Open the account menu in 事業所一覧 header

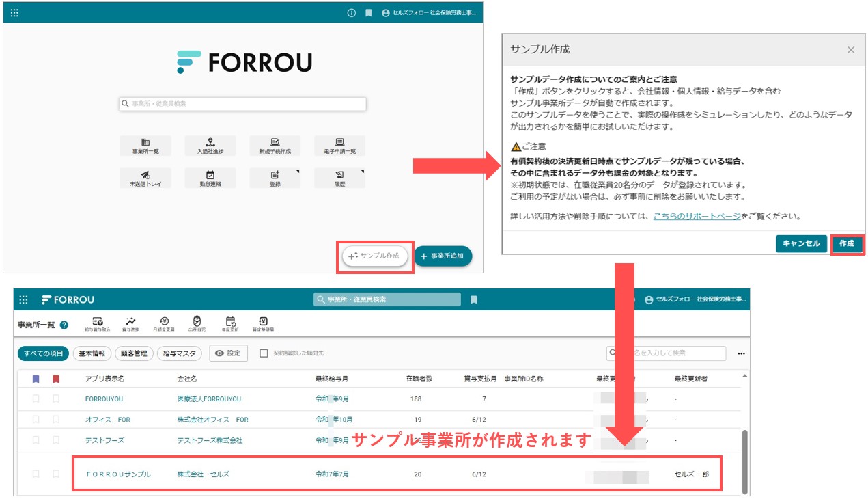695,299
